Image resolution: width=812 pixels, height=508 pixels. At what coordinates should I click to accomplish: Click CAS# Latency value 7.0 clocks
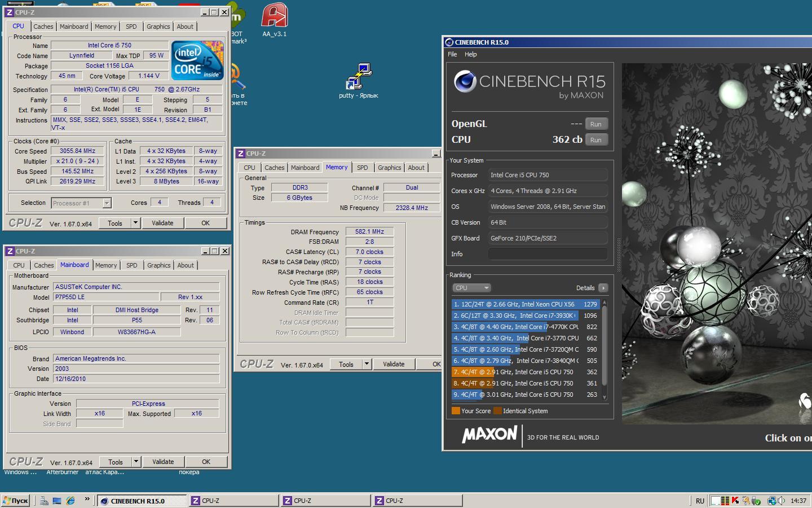[x=369, y=252]
